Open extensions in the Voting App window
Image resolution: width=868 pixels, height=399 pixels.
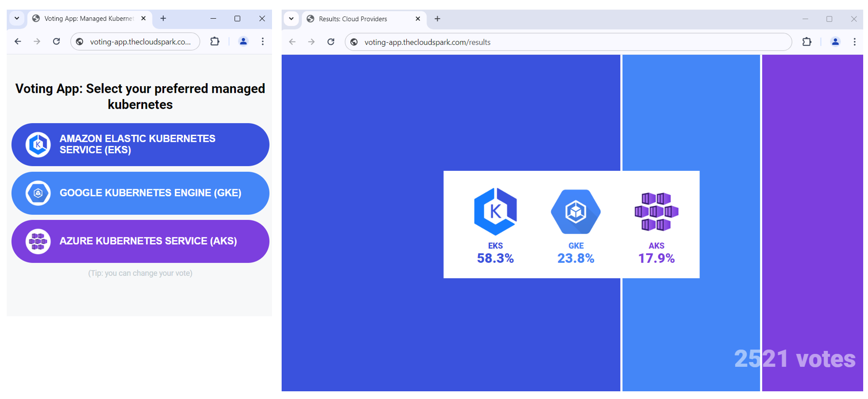[x=215, y=41]
